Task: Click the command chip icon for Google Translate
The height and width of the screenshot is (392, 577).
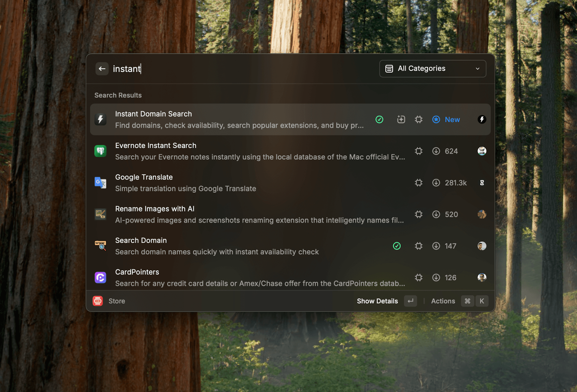Action: click(x=418, y=183)
